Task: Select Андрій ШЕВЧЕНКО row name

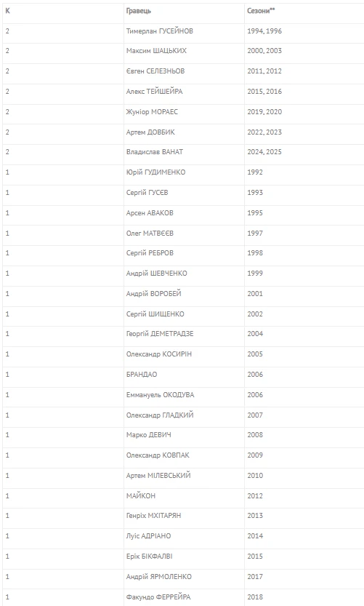Action: pyautogui.click(x=157, y=274)
